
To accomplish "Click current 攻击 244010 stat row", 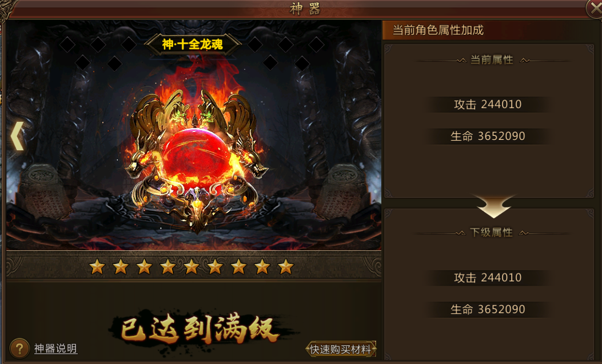I will [x=488, y=105].
